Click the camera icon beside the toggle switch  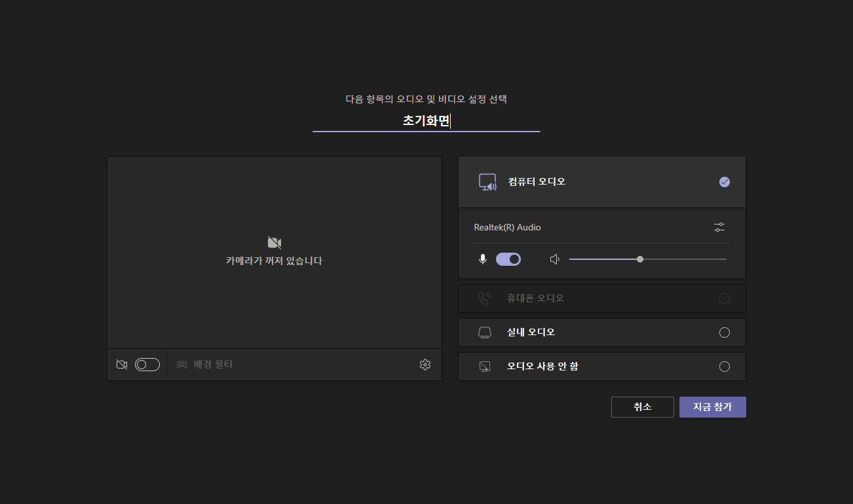121,365
